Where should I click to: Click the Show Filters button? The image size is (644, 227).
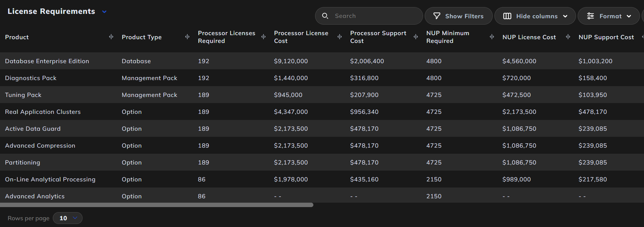(459, 16)
